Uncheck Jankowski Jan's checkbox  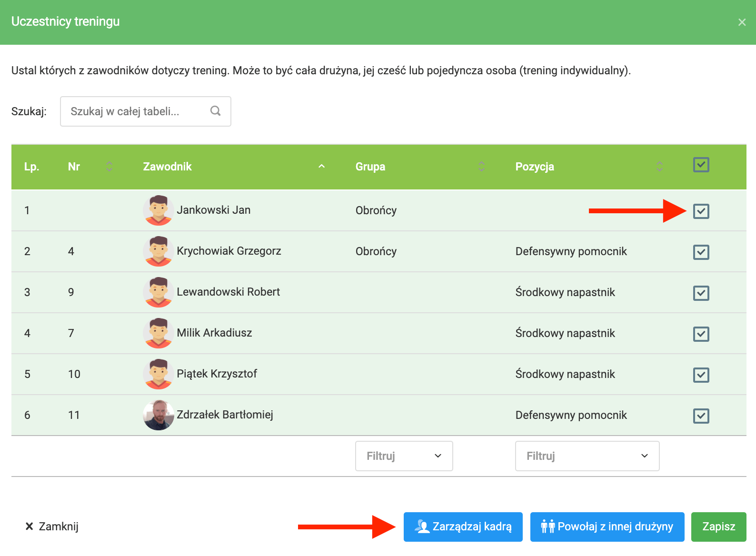[701, 211]
